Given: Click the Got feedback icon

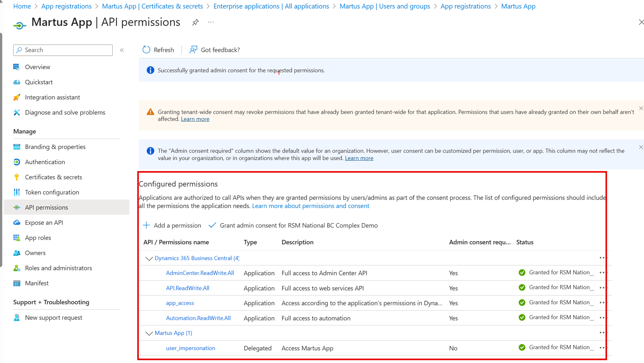Looking at the screenshot, I should pos(193,50).
